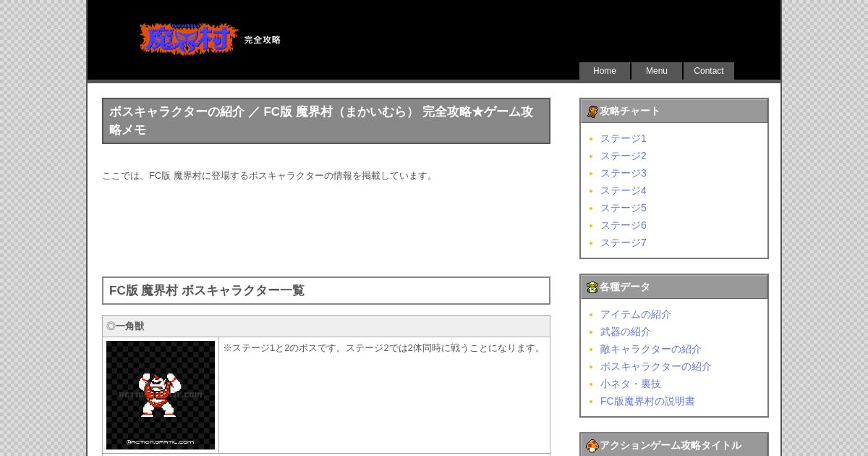The height and width of the screenshot is (456, 868).
Task: Click the FC版 魔界村 ボスキャラクター一覧 heading
Action: (x=326, y=290)
